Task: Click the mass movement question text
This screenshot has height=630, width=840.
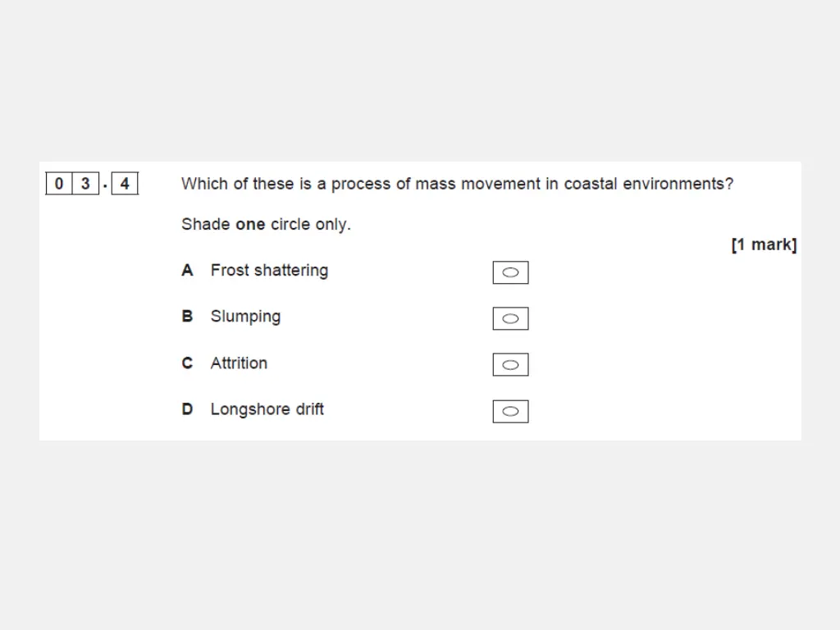Action: [457, 184]
